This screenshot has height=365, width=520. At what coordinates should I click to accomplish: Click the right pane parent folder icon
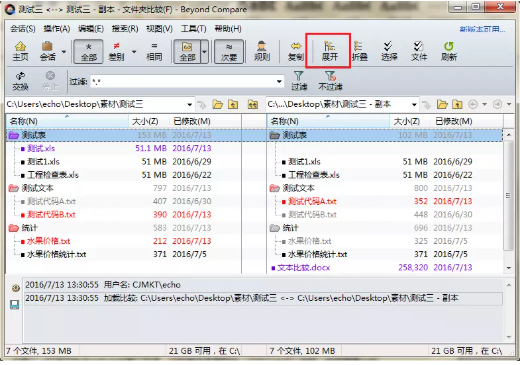tap(457, 105)
